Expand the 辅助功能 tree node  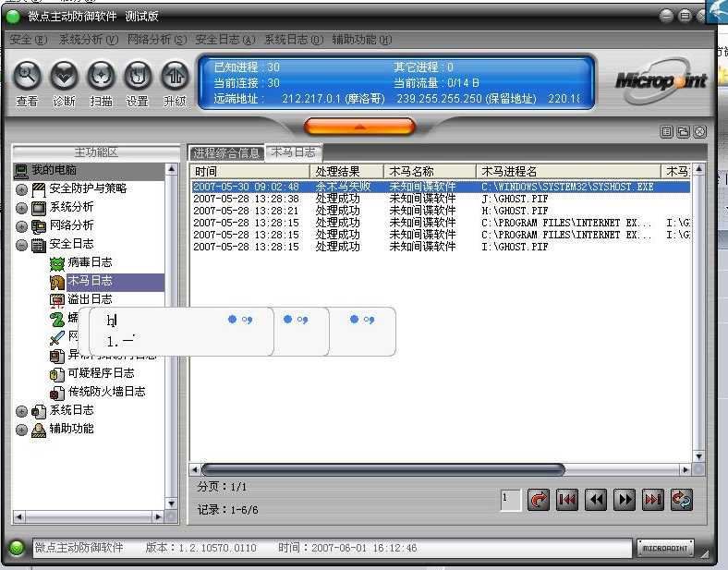coord(21,430)
